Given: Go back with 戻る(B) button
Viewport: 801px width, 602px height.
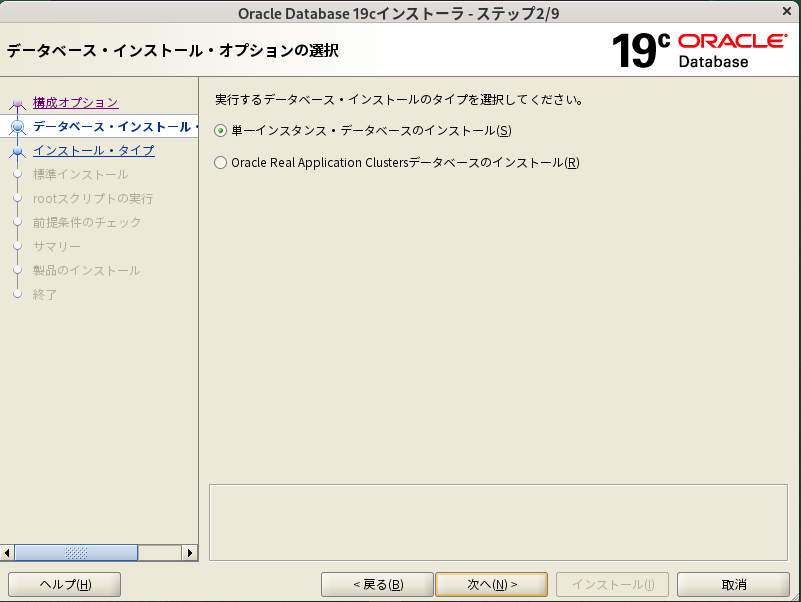Looking at the screenshot, I should [x=378, y=585].
